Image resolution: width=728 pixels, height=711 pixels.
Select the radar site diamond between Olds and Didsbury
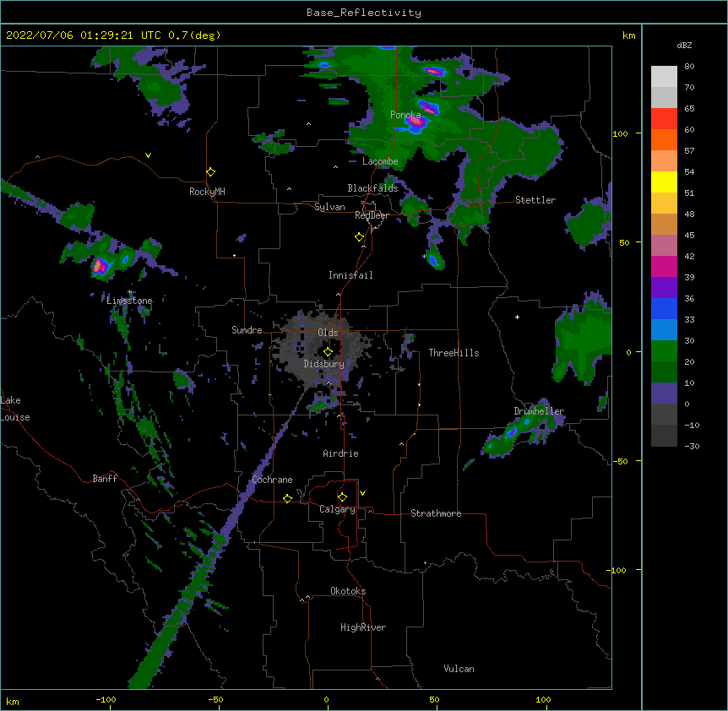tap(328, 352)
